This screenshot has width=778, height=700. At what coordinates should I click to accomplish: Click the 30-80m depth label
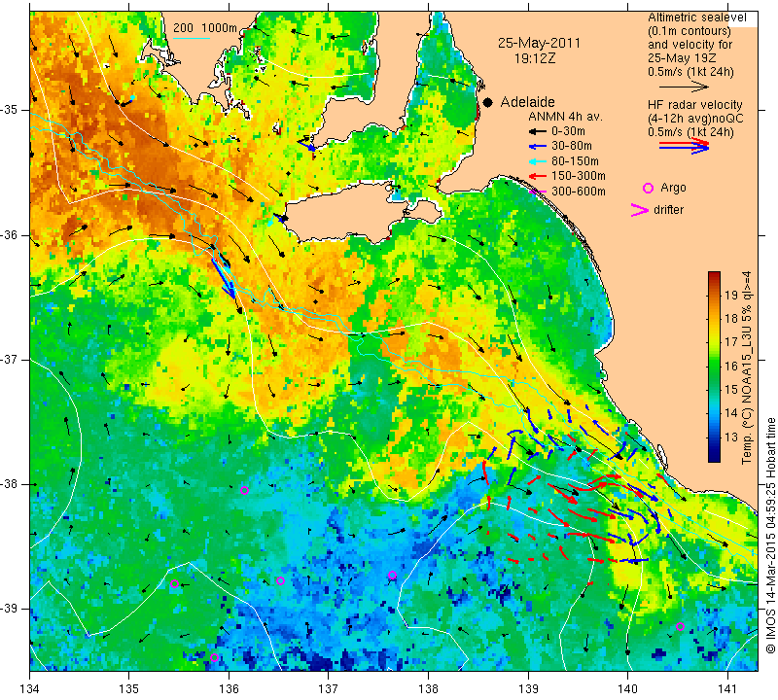click(572, 146)
